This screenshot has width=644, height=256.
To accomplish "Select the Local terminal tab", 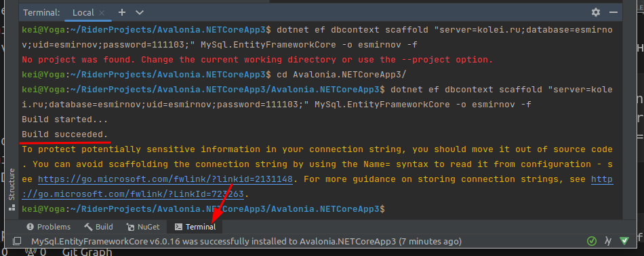I will click(x=83, y=13).
